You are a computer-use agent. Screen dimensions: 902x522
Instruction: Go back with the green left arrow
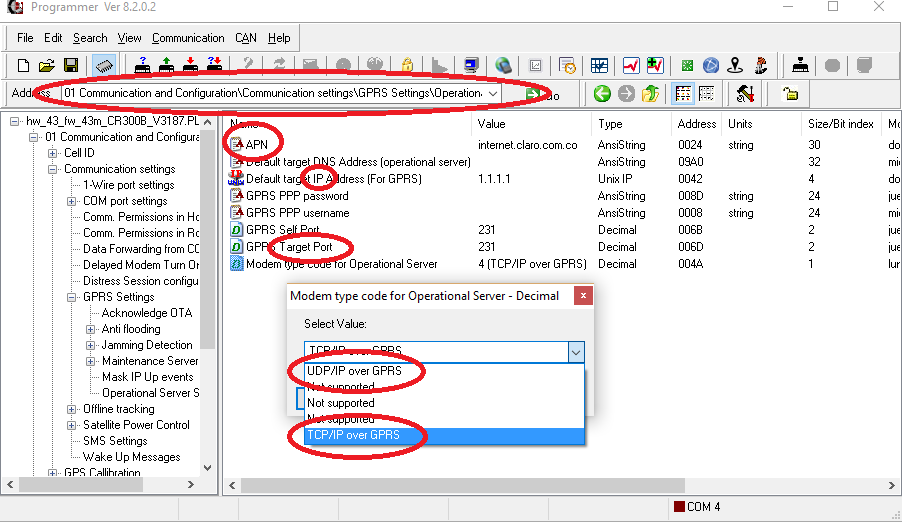602,94
